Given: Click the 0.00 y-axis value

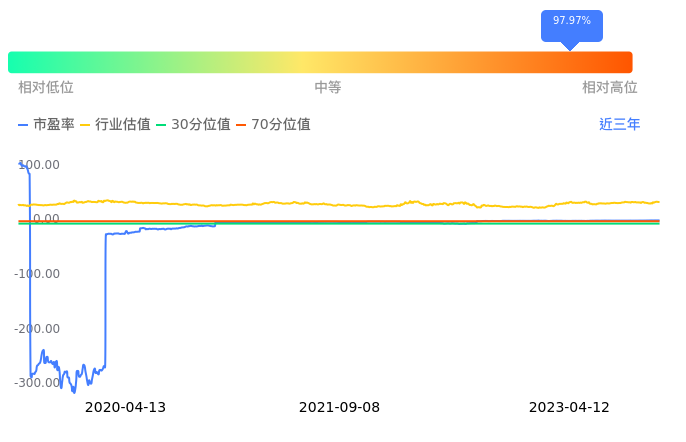Looking at the screenshot, I should [x=45, y=219].
